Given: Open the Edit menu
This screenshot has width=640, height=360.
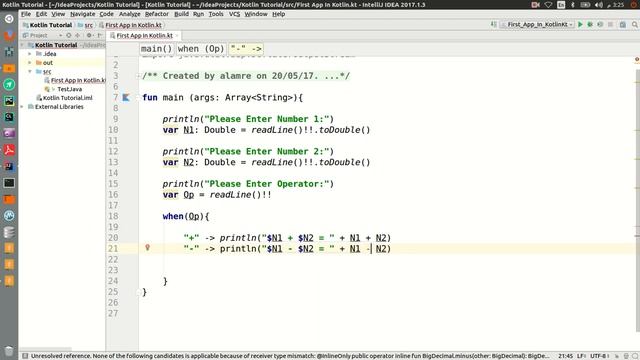Looking at the screenshot, I should click(x=41, y=14).
